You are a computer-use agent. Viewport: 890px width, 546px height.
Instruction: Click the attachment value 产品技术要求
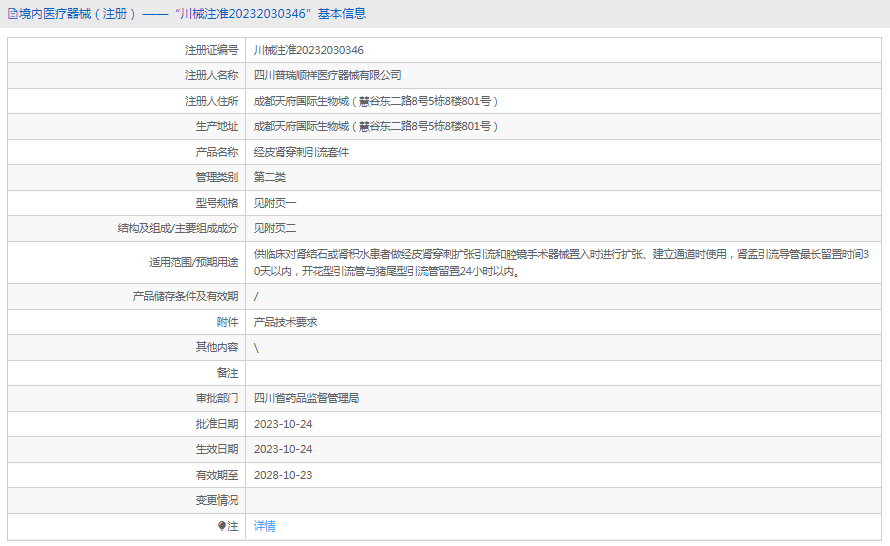pos(286,322)
